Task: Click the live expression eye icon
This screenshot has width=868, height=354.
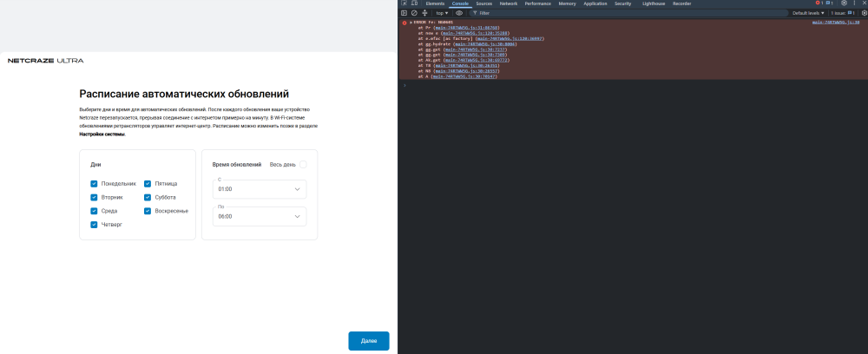Action: (x=459, y=13)
